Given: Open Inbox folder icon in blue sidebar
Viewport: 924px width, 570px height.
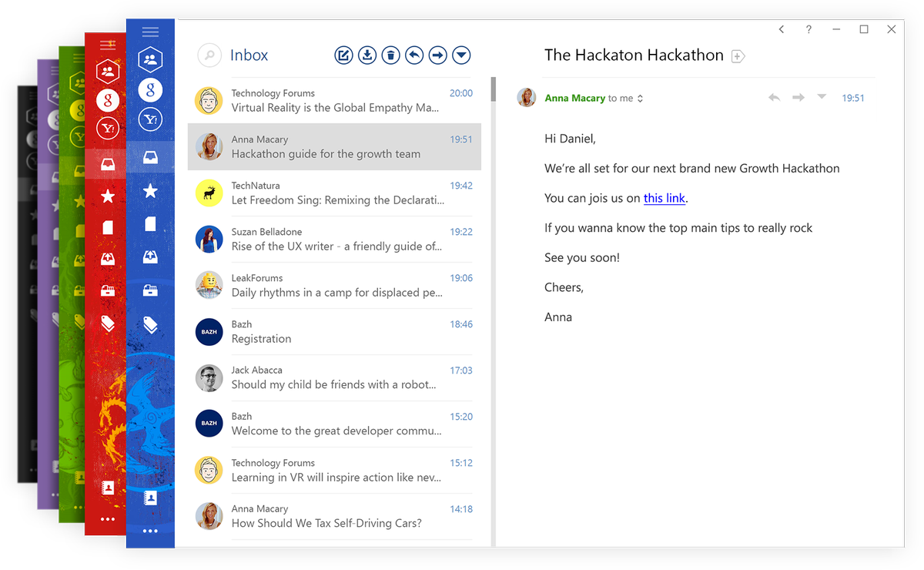Looking at the screenshot, I should [150, 158].
